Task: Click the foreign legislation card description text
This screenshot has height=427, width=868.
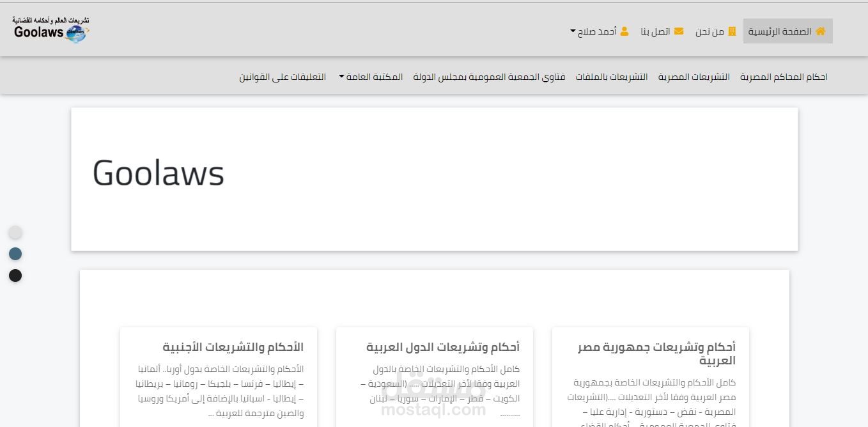Action: (220, 391)
